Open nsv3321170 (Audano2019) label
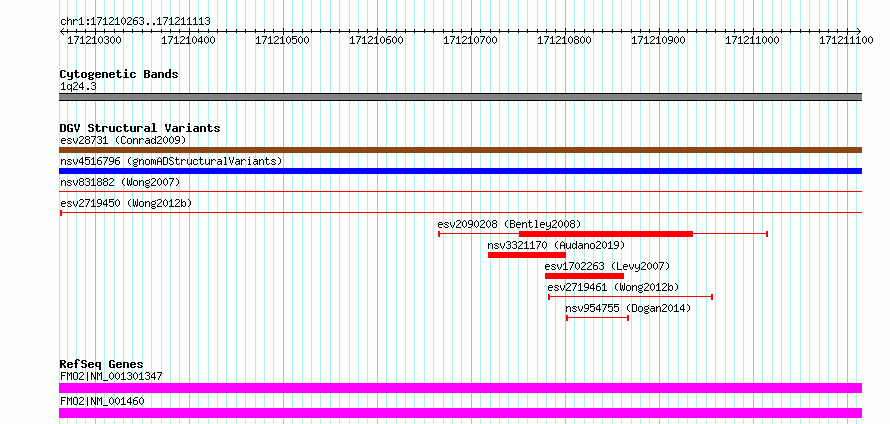 click(x=556, y=245)
